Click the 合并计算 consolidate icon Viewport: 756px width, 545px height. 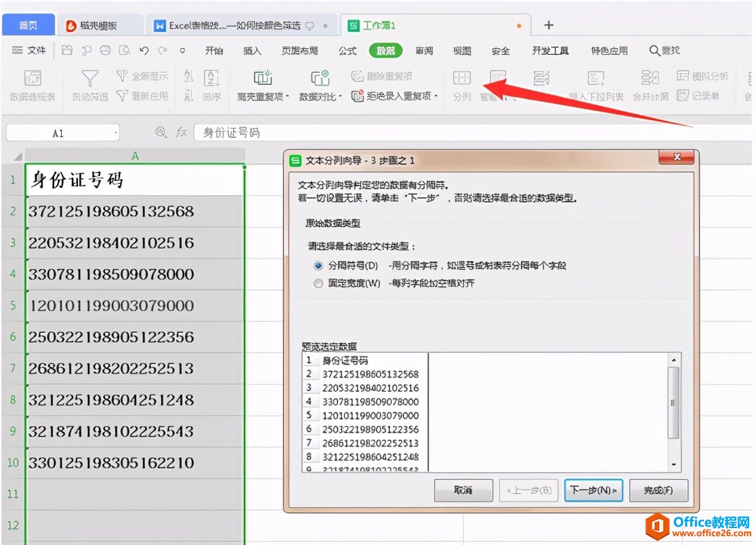[x=650, y=79]
